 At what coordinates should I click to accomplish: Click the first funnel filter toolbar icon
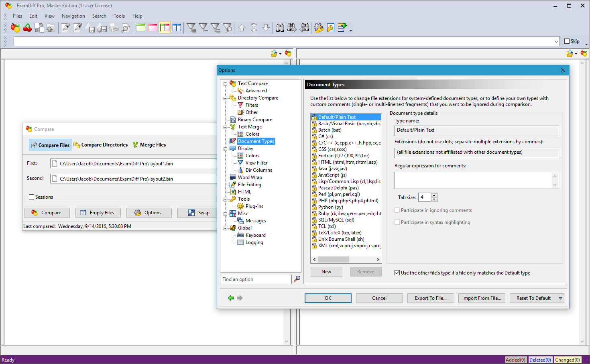click(191, 28)
